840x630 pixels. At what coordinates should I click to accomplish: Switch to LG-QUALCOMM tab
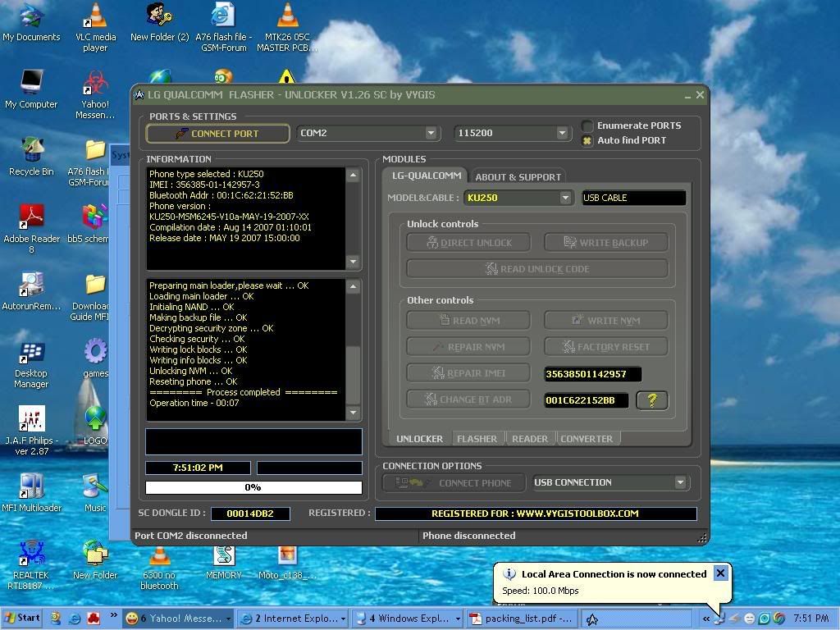click(x=427, y=176)
